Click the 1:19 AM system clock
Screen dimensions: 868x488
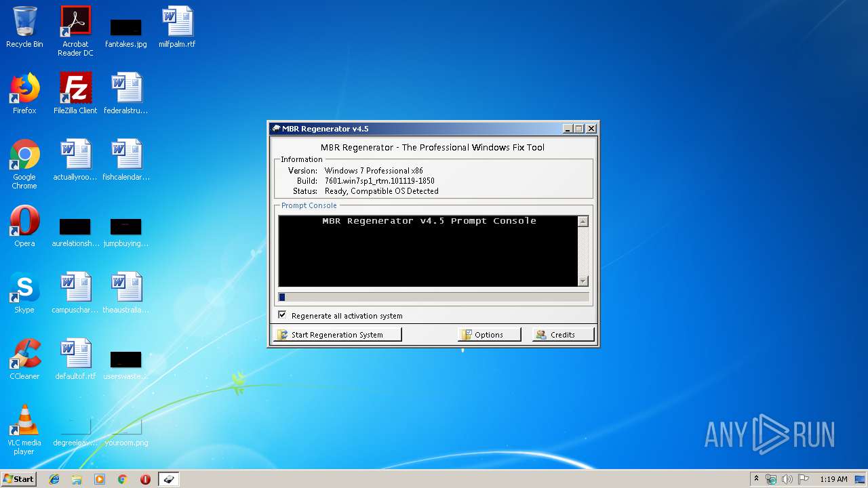[x=833, y=479]
